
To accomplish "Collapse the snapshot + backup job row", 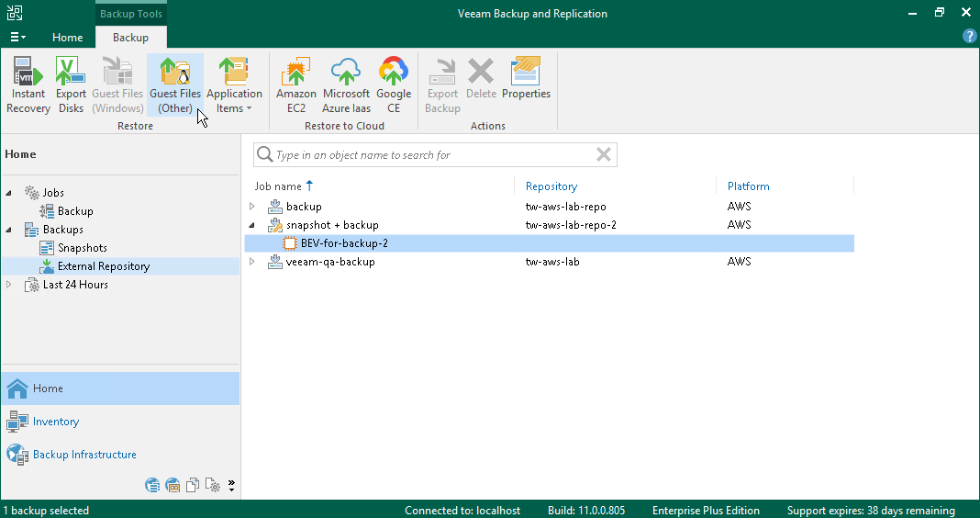I will (251, 225).
